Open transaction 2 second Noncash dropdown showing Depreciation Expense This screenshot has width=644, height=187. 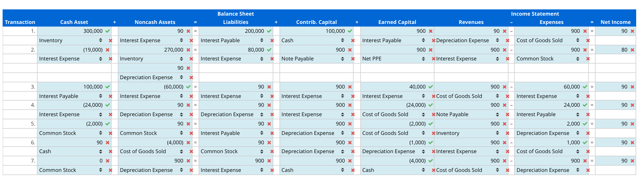click(x=151, y=77)
